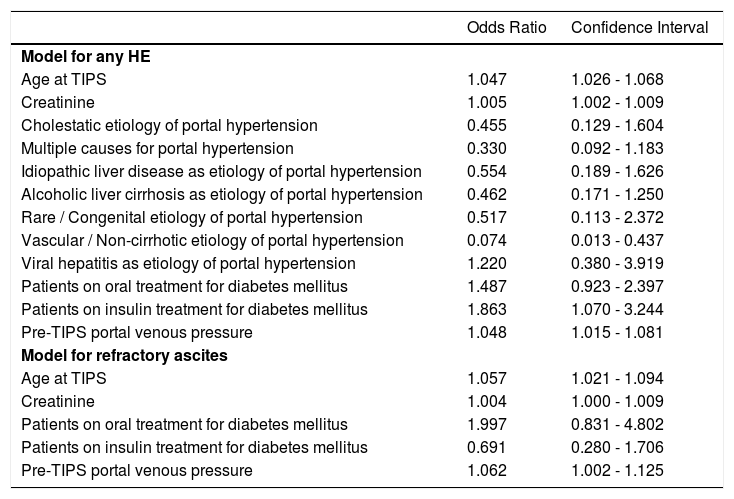Click odds ratio value 1.047
The width and height of the screenshot is (734, 499).
[487, 79]
